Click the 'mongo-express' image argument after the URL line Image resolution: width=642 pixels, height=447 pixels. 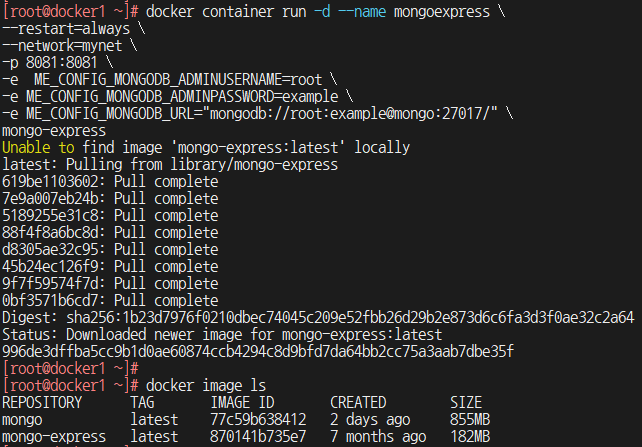tap(54, 131)
